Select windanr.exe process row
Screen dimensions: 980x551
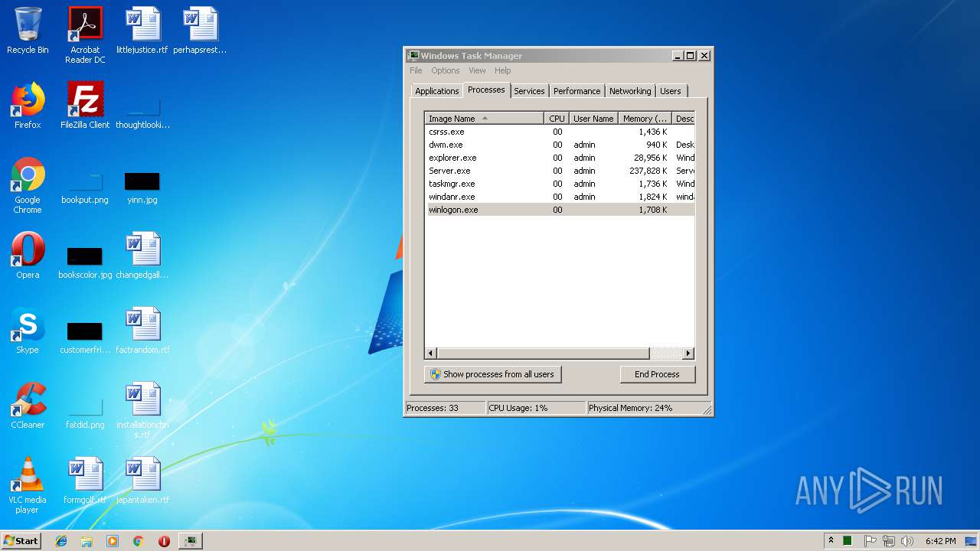[x=560, y=197]
